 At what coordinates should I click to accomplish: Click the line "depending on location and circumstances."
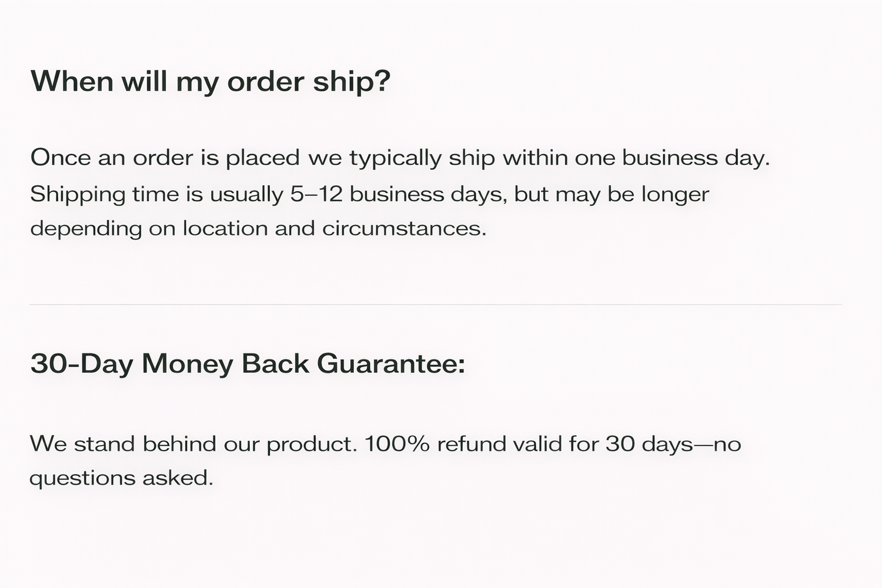258,228
